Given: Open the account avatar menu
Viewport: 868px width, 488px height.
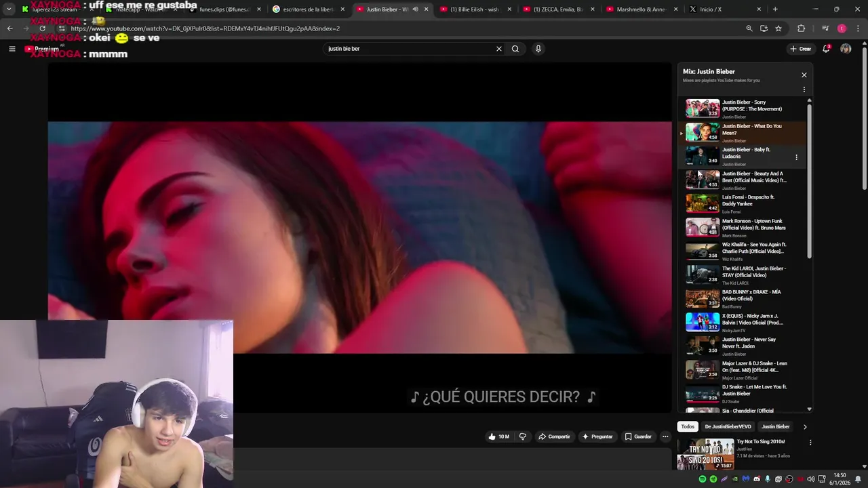Looking at the screenshot, I should (x=846, y=49).
